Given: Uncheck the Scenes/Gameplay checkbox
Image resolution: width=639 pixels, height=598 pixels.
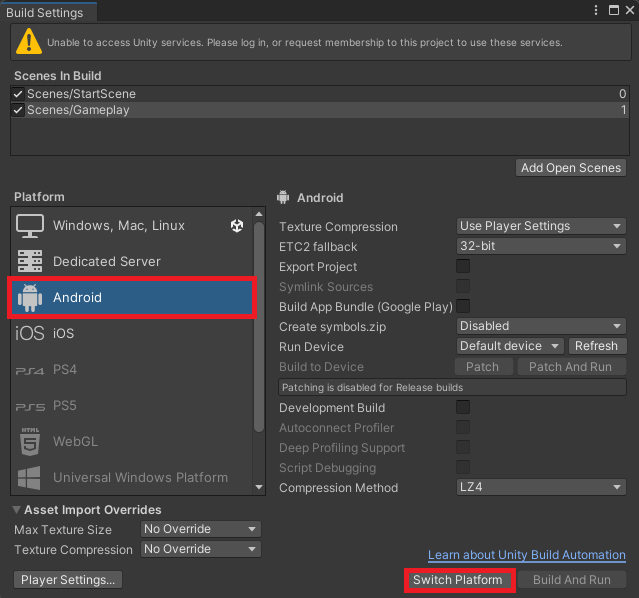Looking at the screenshot, I should pos(18,110).
